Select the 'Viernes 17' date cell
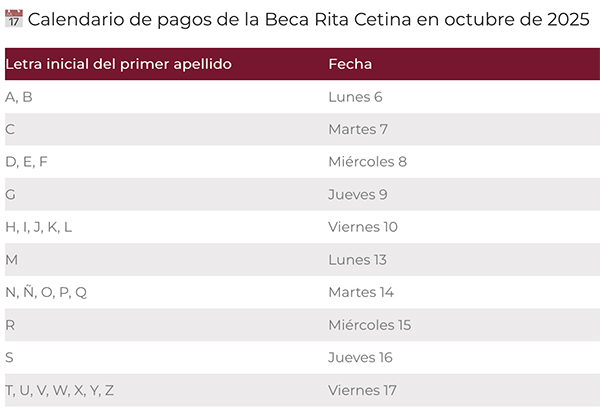Image resolution: width=600 pixels, height=414 pixels. tap(362, 390)
